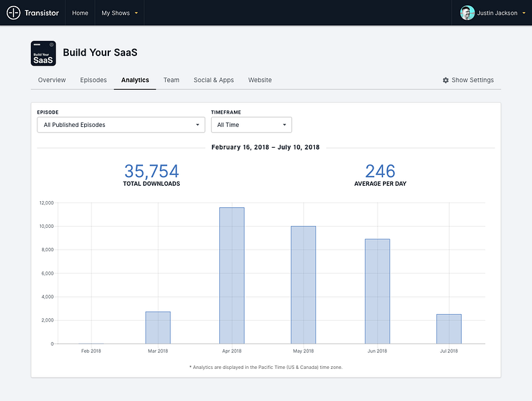The image size is (532, 401).
Task: Open the Team tab
Action: 171,80
